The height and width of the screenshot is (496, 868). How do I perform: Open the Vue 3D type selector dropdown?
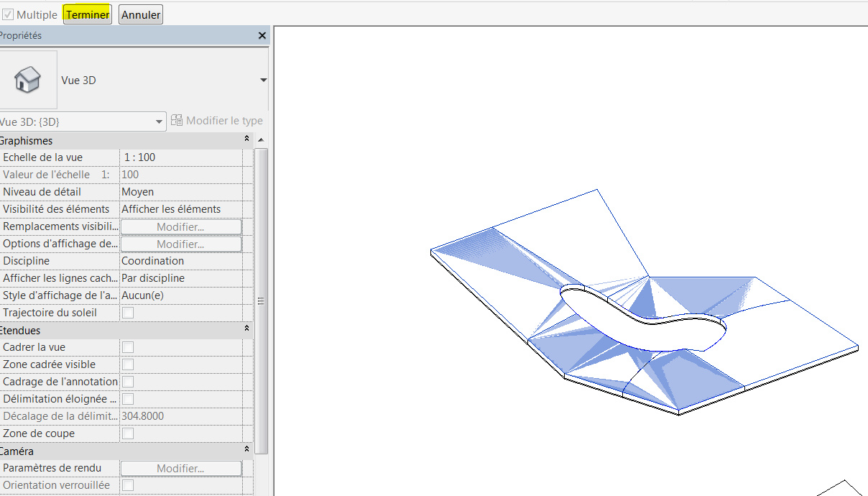(263, 80)
